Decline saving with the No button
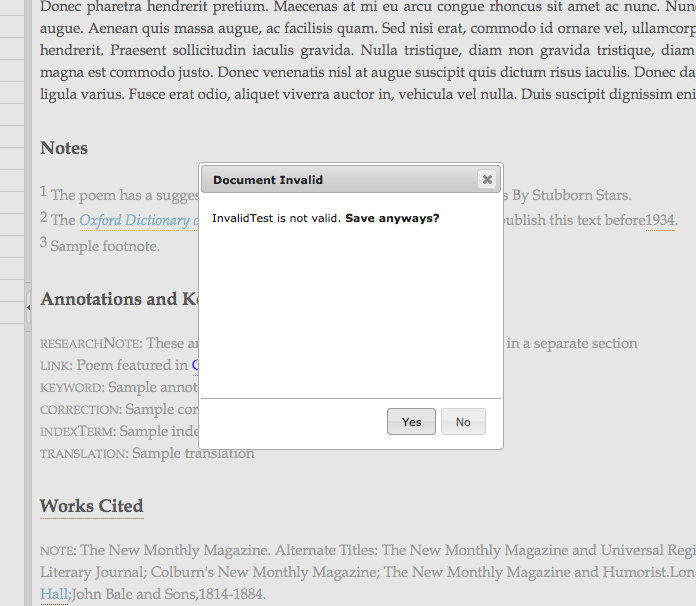The width and height of the screenshot is (696, 606). (463, 422)
